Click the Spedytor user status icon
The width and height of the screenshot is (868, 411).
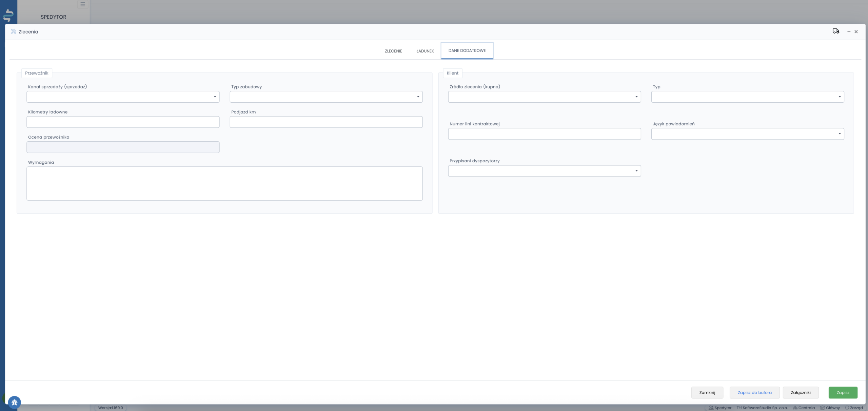(711, 408)
